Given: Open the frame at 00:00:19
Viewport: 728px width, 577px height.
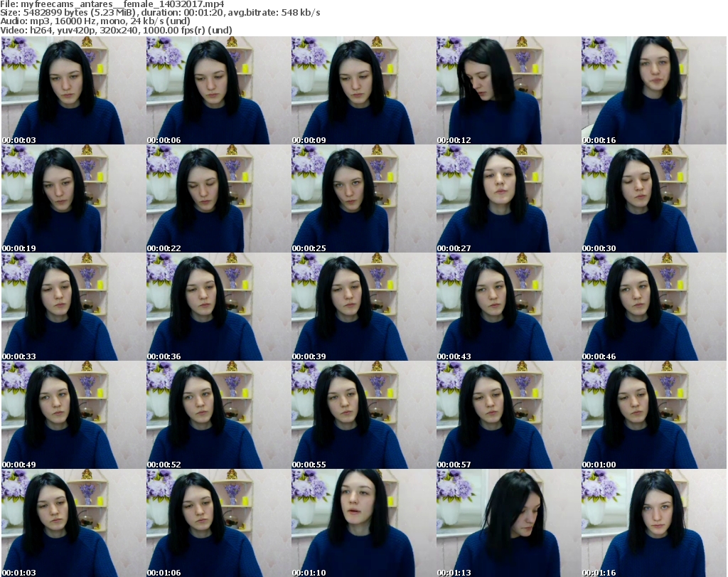Looking at the screenshot, I should click(73, 198).
